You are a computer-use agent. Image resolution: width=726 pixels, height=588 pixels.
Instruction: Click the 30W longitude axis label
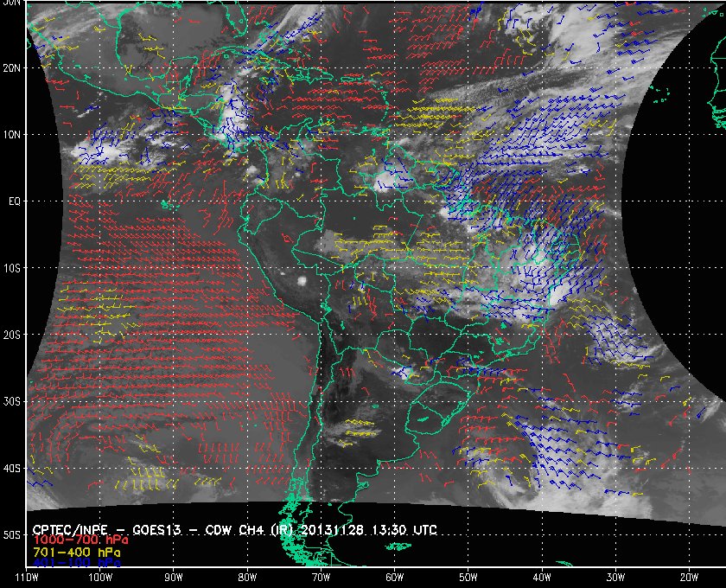[x=615, y=578]
